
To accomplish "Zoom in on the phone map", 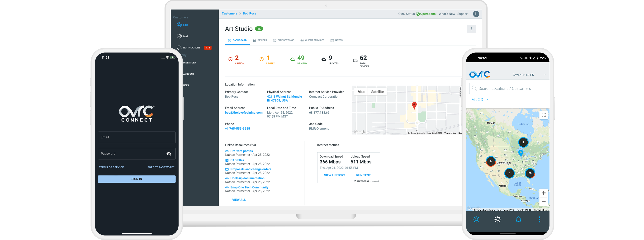I will click(543, 193).
